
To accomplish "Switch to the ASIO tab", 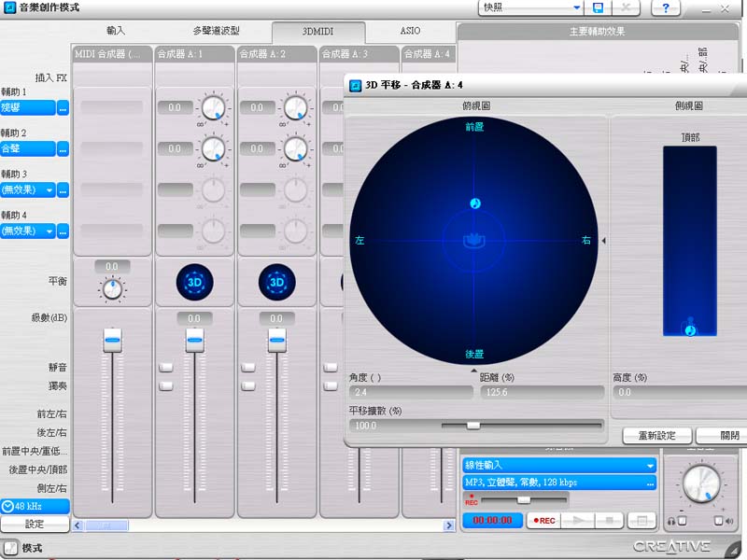I will [410, 31].
